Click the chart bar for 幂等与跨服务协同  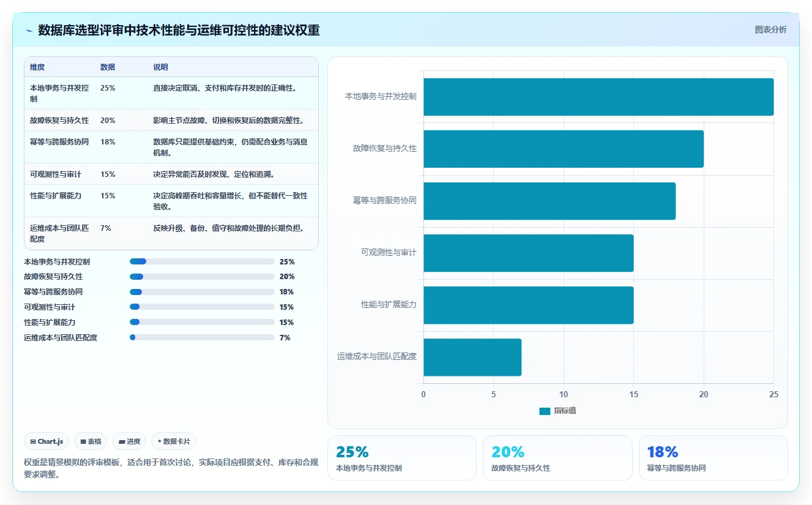(x=549, y=201)
